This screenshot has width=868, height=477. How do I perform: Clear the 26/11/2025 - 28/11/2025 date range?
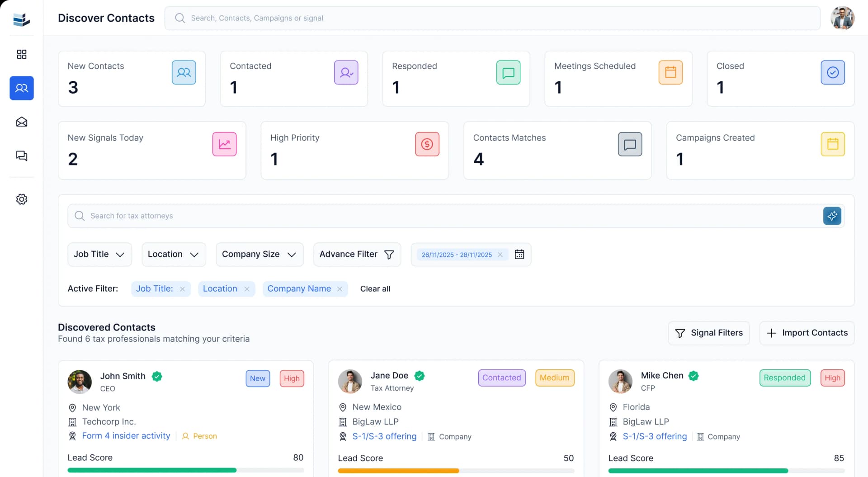pyautogui.click(x=500, y=255)
